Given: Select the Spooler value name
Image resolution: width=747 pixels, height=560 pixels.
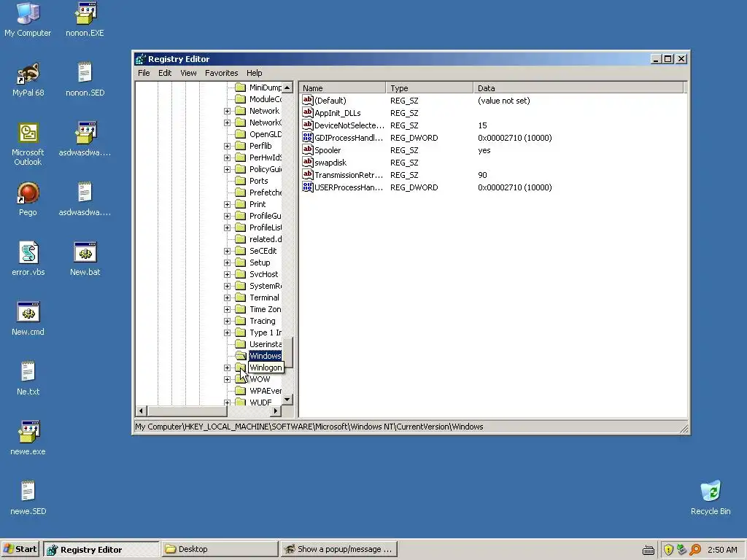Looking at the screenshot, I should [328, 150].
